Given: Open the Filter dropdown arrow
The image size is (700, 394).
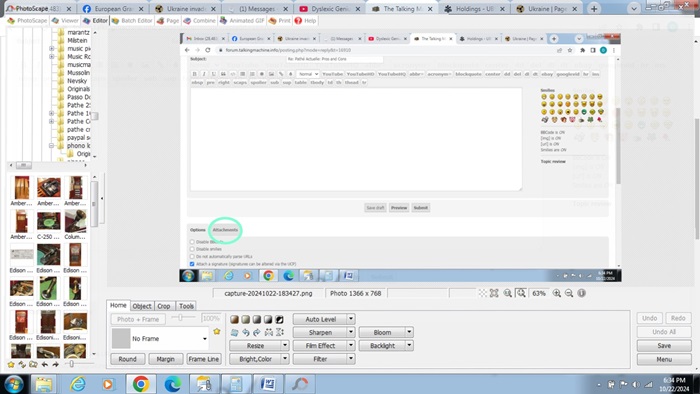Looking at the screenshot, I should [x=351, y=359].
